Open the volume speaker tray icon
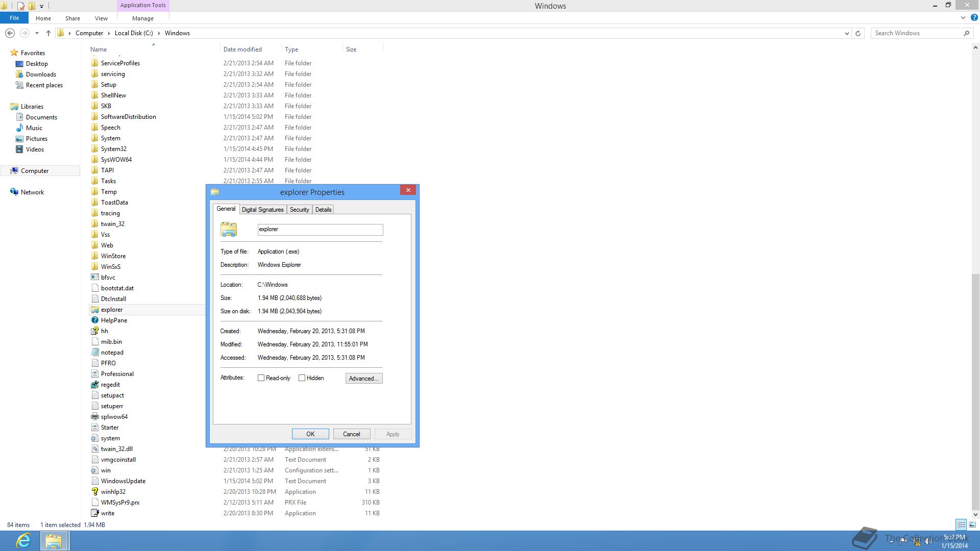Screen dimensions: 980x551 coord(929,542)
